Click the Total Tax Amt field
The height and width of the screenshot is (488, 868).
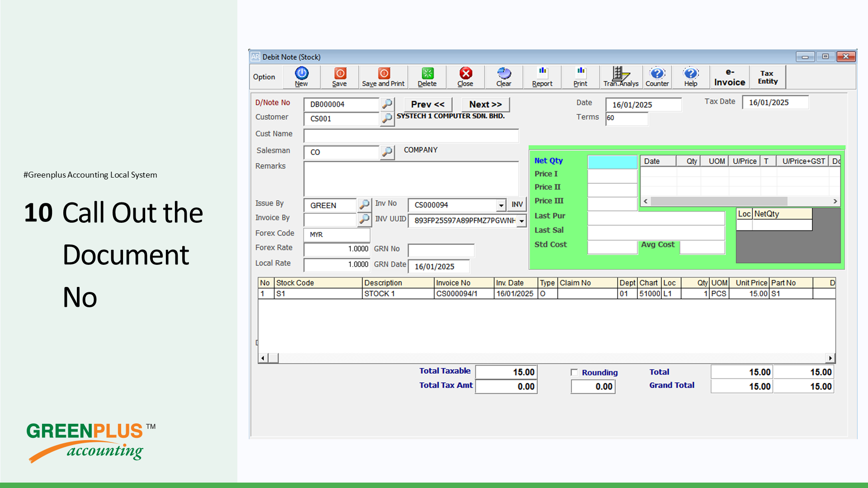click(x=506, y=387)
